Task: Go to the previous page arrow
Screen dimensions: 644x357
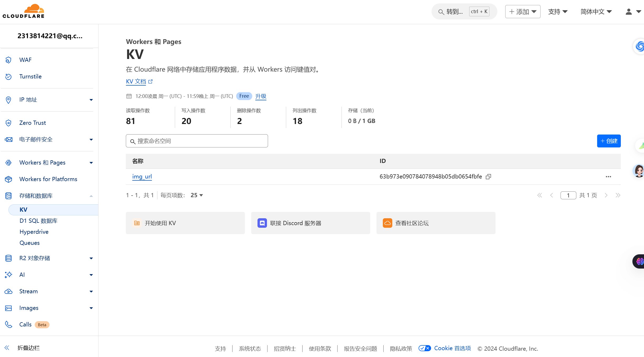Action: tap(552, 195)
